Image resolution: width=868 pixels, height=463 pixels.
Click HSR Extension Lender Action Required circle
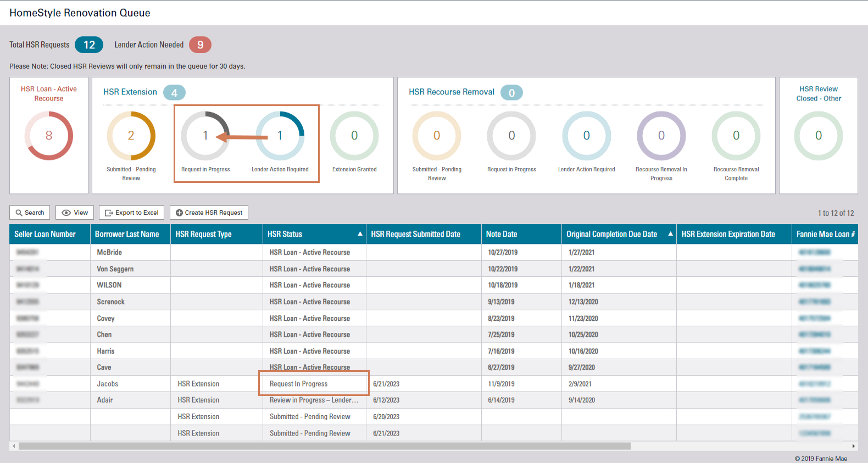pyautogui.click(x=280, y=136)
